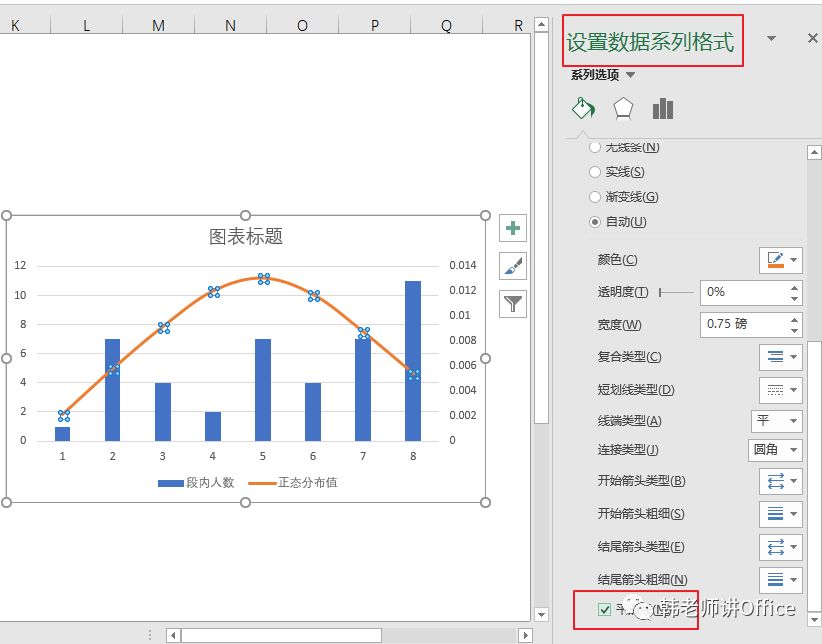Image resolution: width=822 pixels, height=644 pixels.
Task: Open the 开始箭头类型(B) dropdown
Action: coord(781,481)
